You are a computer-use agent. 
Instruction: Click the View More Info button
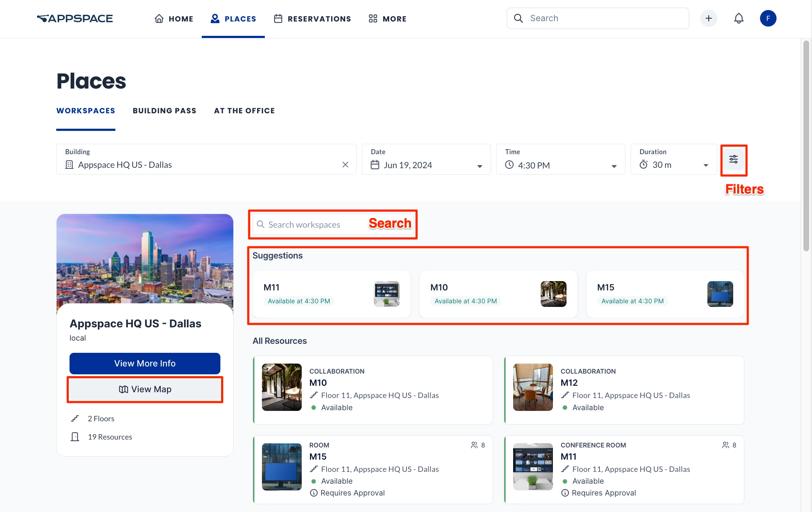[x=145, y=363]
